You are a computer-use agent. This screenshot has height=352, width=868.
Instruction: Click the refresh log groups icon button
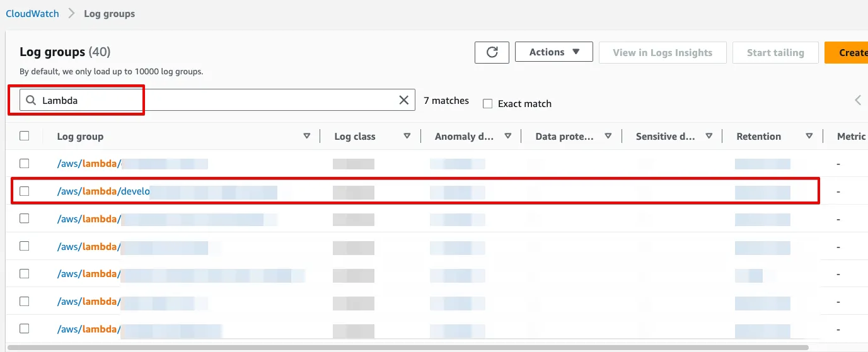pos(492,52)
